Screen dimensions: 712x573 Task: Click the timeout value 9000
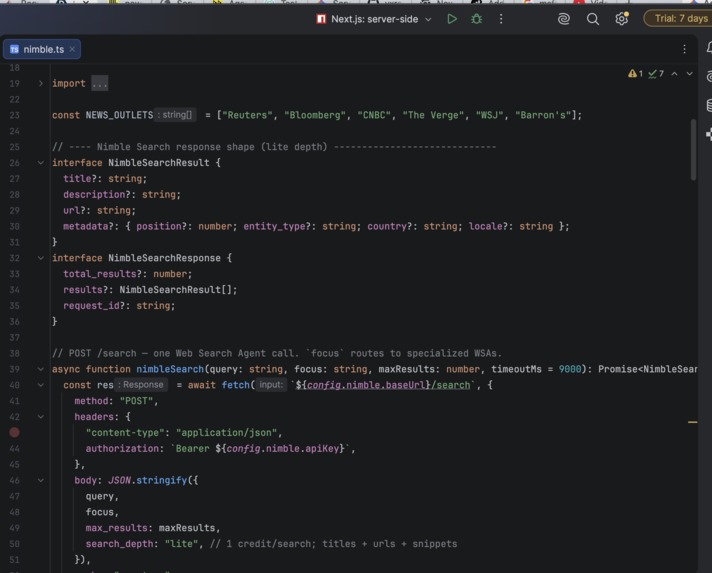coord(570,369)
